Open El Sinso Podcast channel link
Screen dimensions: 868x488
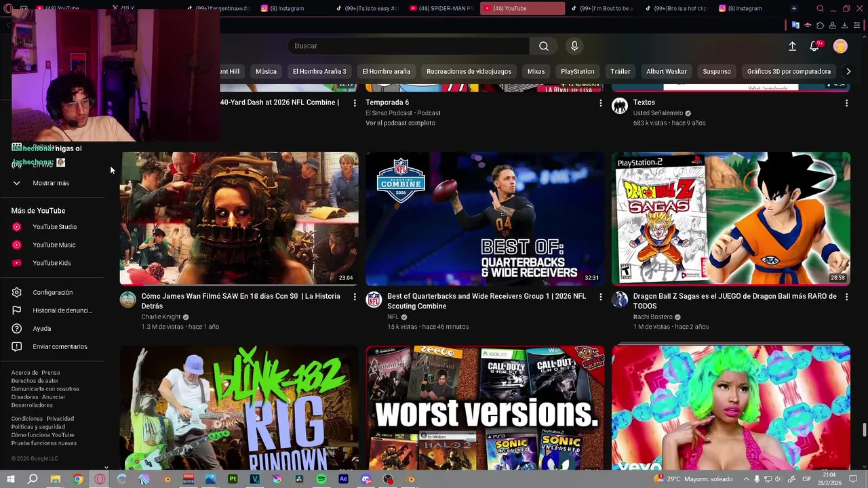(389, 113)
